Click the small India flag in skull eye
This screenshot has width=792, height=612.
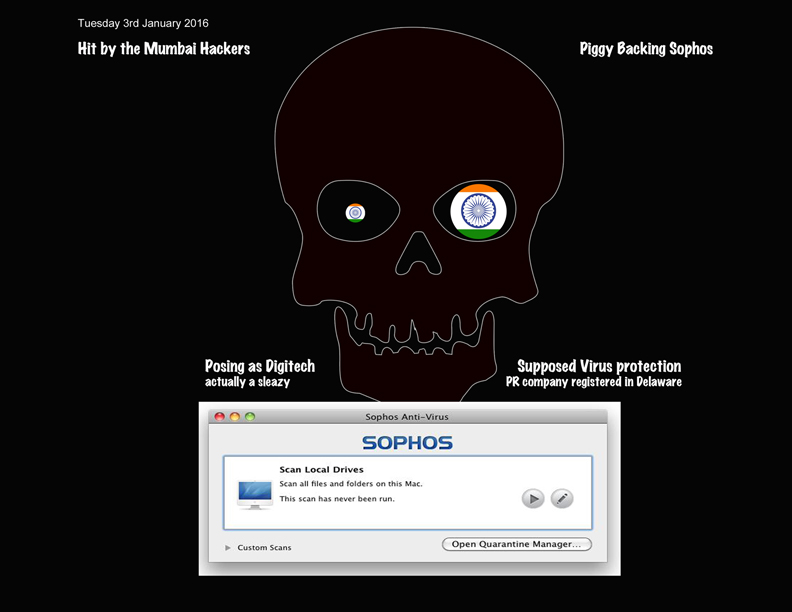(x=355, y=212)
